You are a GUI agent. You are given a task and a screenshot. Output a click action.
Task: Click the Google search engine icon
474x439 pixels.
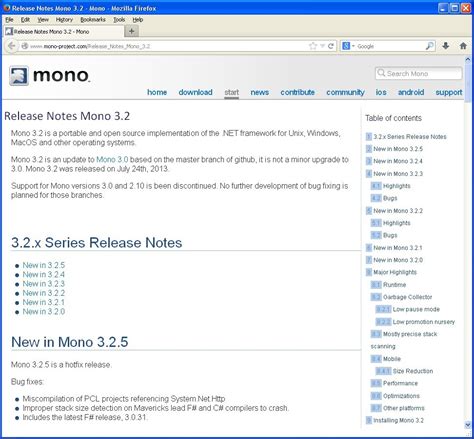pos(346,46)
